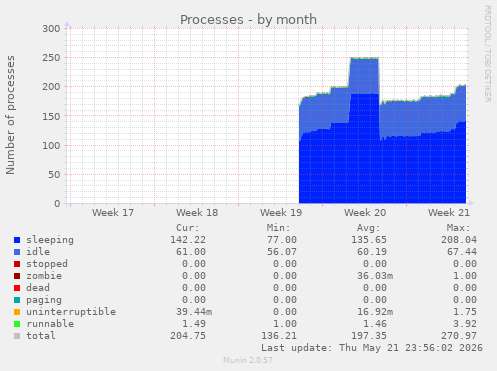The width and height of the screenshot is (497, 371).
Task: Click the stopped legend color swatch
Action: (x=17, y=264)
